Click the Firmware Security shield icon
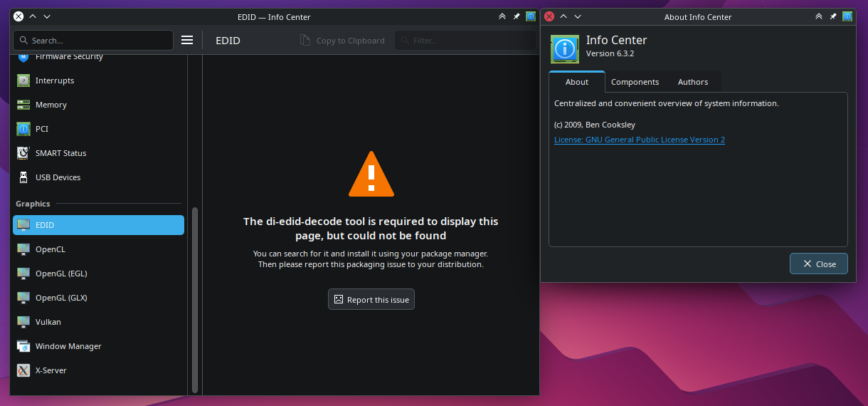Viewport: 868px width, 406px height. click(x=23, y=58)
